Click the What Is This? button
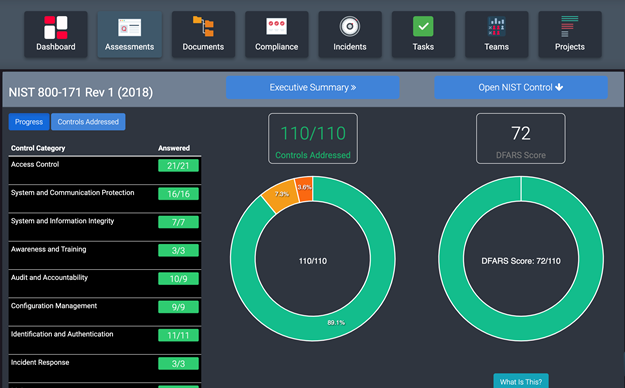The height and width of the screenshot is (388, 625). click(x=521, y=381)
